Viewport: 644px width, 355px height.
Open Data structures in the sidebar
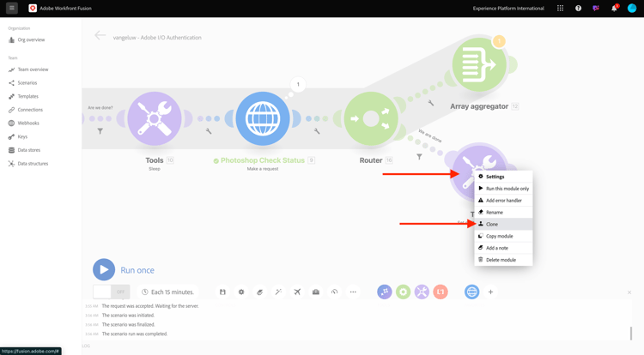[28, 164]
